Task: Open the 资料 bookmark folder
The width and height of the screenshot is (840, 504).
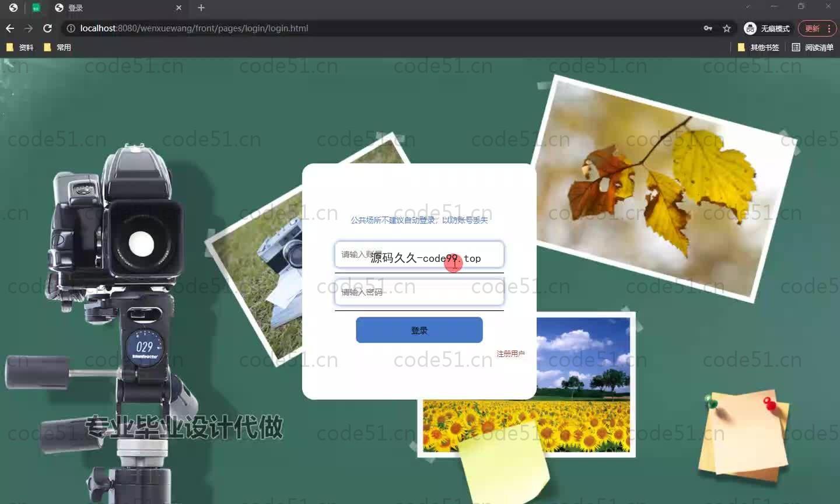Action: point(20,47)
